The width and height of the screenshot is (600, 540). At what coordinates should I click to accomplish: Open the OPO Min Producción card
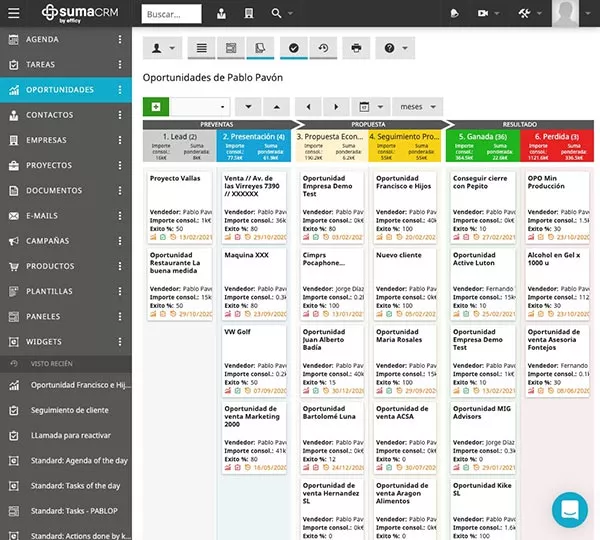pos(558,208)
